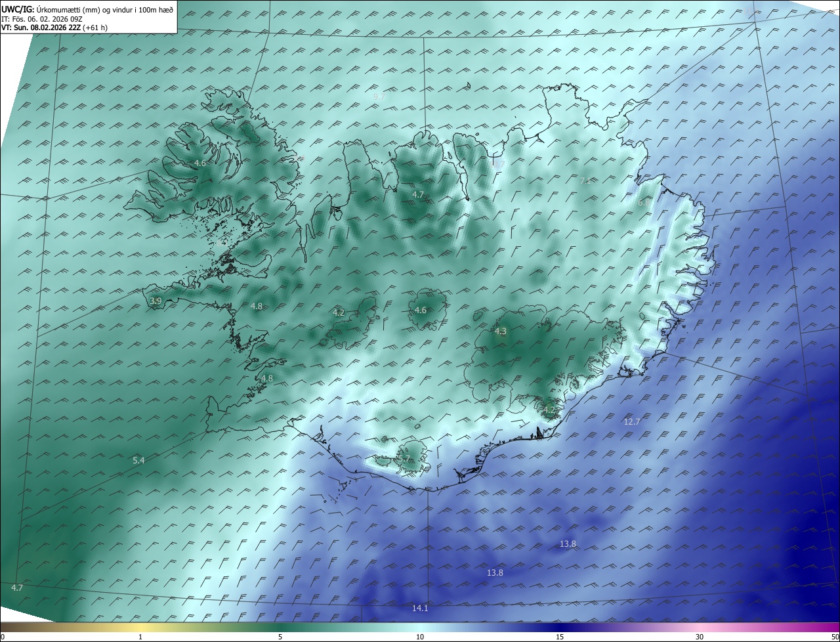
Task: Click the 5.4 value over the southwest ocean
Action: click(138, 461)
